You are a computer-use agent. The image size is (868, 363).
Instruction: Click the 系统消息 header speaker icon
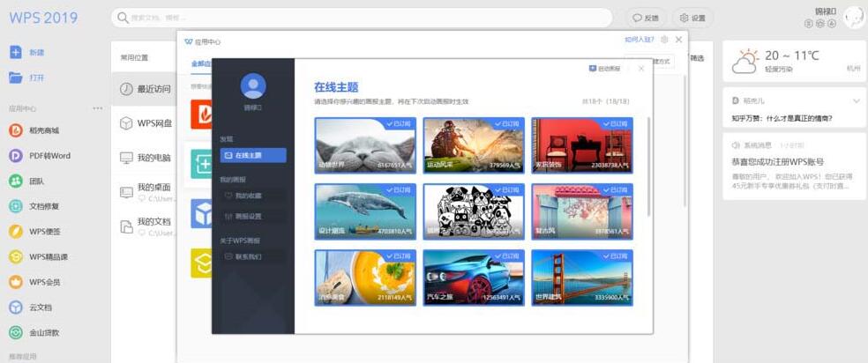pyautogui.click(x=735, y=145)
